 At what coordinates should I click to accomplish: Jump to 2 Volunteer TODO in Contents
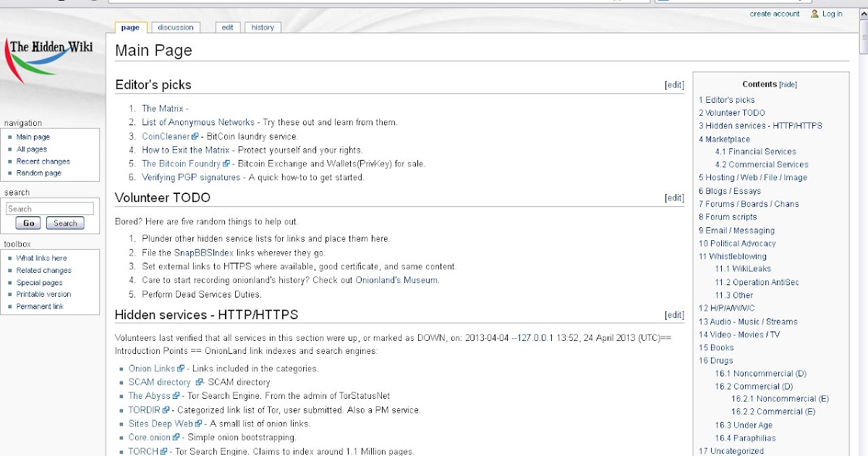(731, 113)
